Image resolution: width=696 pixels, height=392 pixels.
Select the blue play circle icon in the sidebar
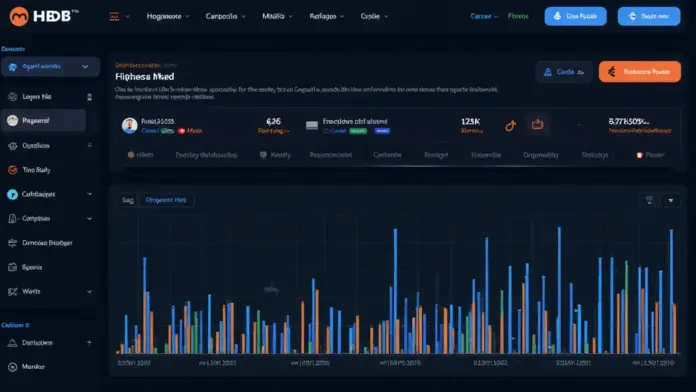12,194
